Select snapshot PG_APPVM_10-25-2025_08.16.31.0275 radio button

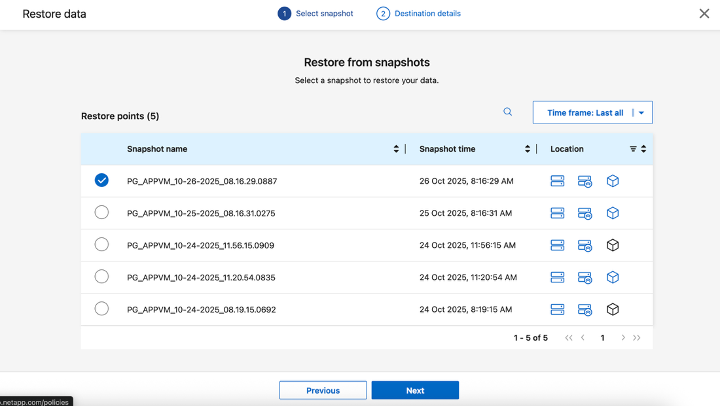[x=101, y=212]
